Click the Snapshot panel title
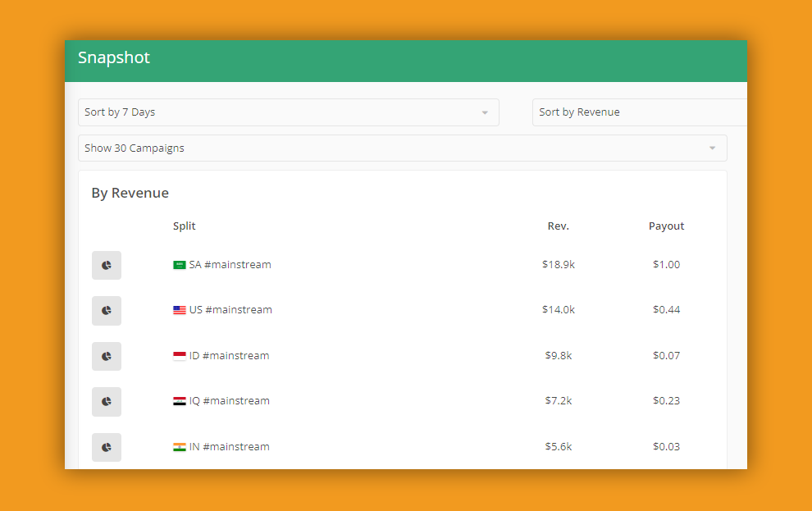812x511 pixels. point(114,58)
